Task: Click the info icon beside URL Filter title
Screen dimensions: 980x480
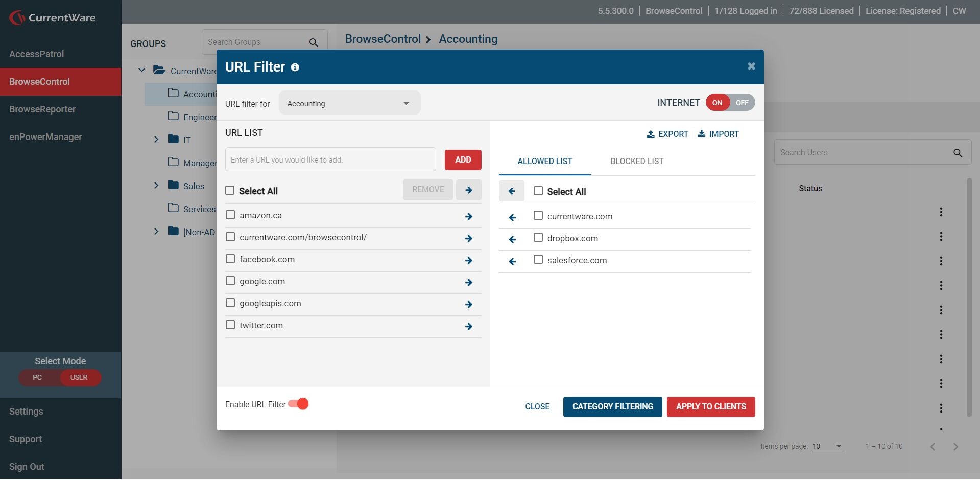Action: pyautogui.click(x=295, y=67)
